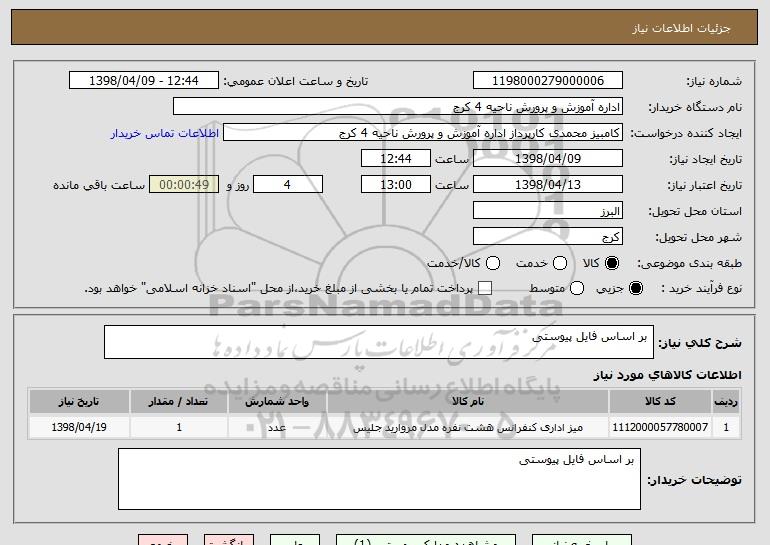Select the متوسط purchase type radio

pos(577,288)
